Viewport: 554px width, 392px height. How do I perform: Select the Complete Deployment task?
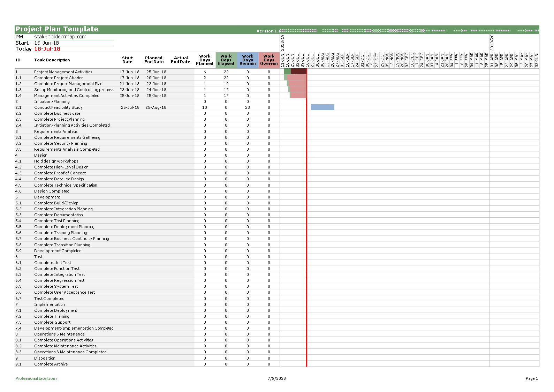(x=56, y=310)
